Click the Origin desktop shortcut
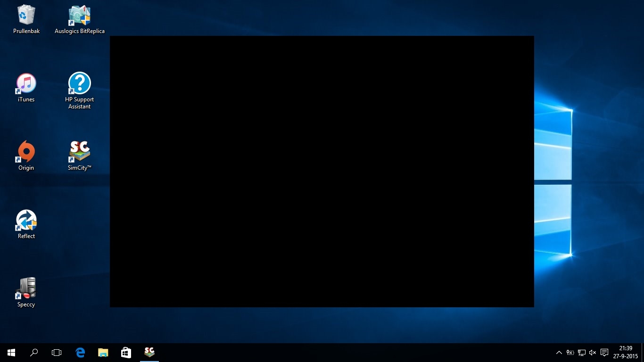Screen dimensions: 644x362 coord(26,152)
